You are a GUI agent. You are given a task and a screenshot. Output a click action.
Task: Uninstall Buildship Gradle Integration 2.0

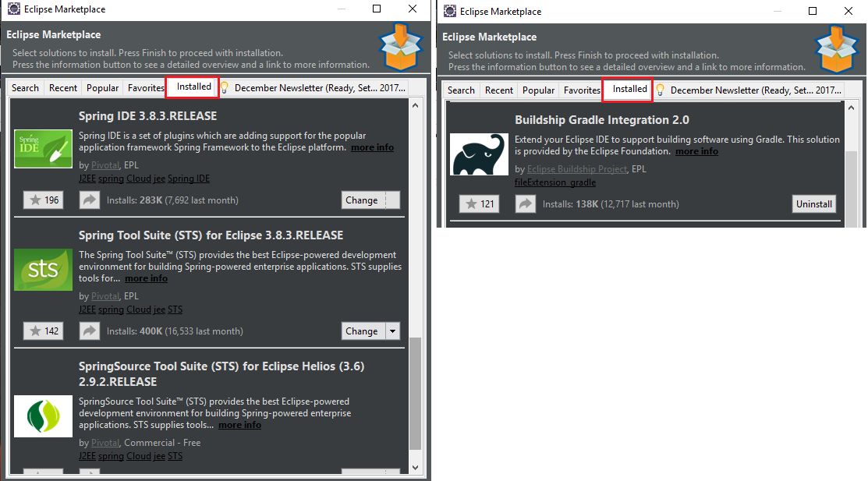[x=813, y=203]
